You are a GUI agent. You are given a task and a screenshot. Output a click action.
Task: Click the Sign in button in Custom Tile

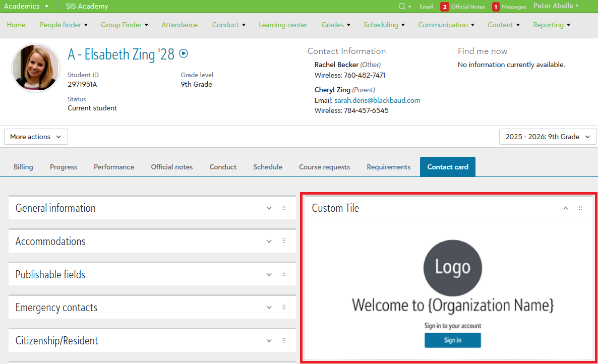point(452,340)
